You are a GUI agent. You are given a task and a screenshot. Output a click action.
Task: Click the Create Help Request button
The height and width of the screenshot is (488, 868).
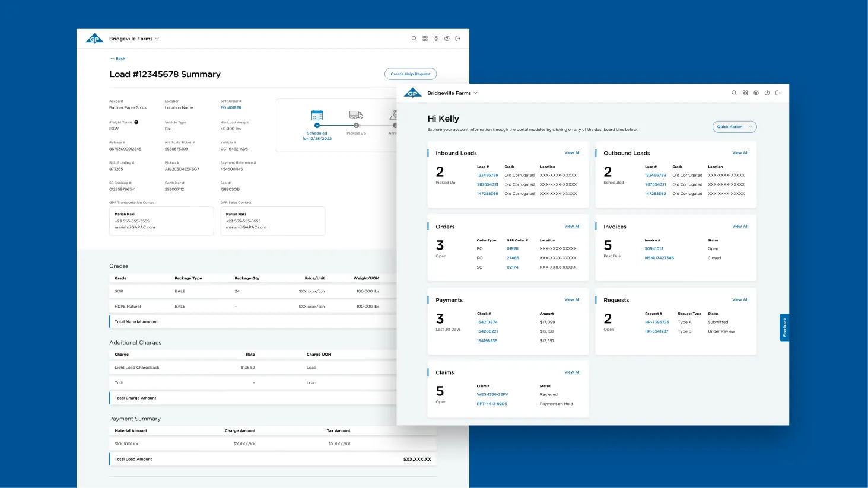coord(411,74)
